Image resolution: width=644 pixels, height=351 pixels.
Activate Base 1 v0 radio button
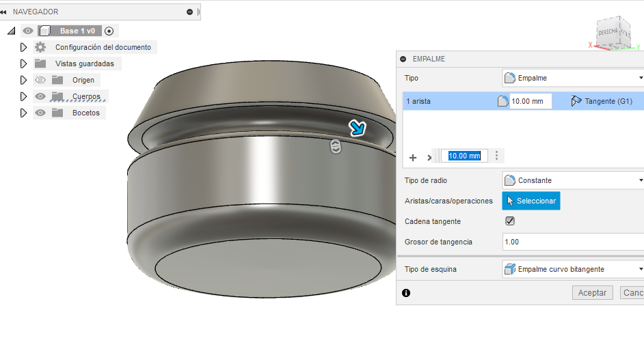[x=109, y=31]
